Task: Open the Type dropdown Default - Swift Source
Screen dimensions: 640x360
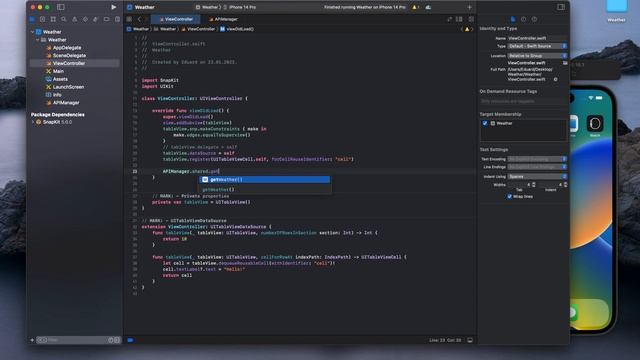Action: pos(537,46)
